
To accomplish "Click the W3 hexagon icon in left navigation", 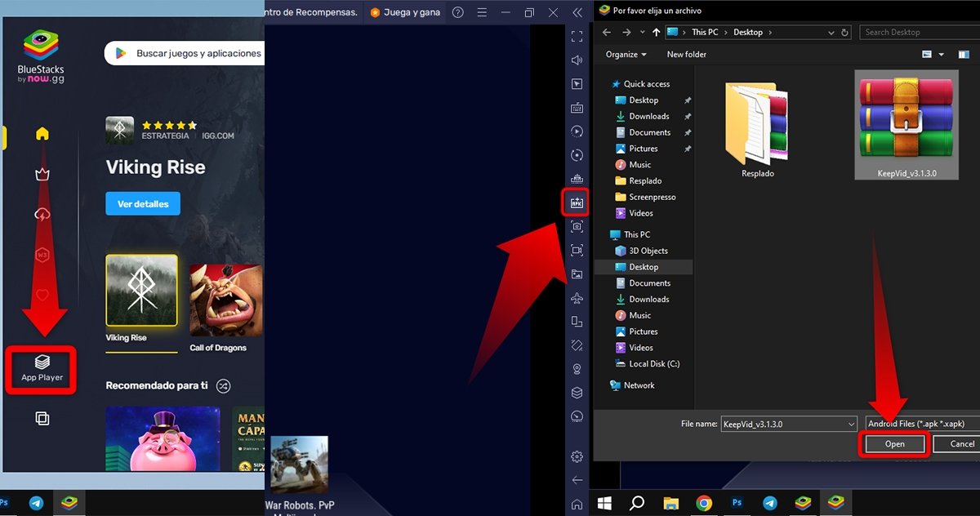I will click(x=42, y=255).
